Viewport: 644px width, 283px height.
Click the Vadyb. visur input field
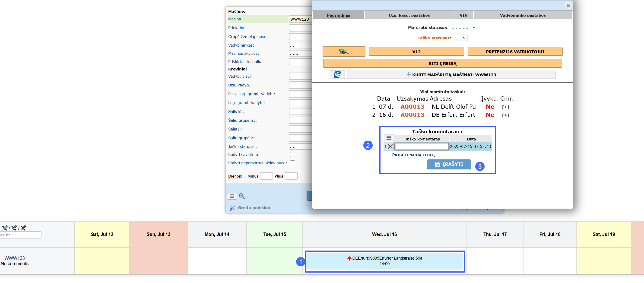click(x=301, y=76)
